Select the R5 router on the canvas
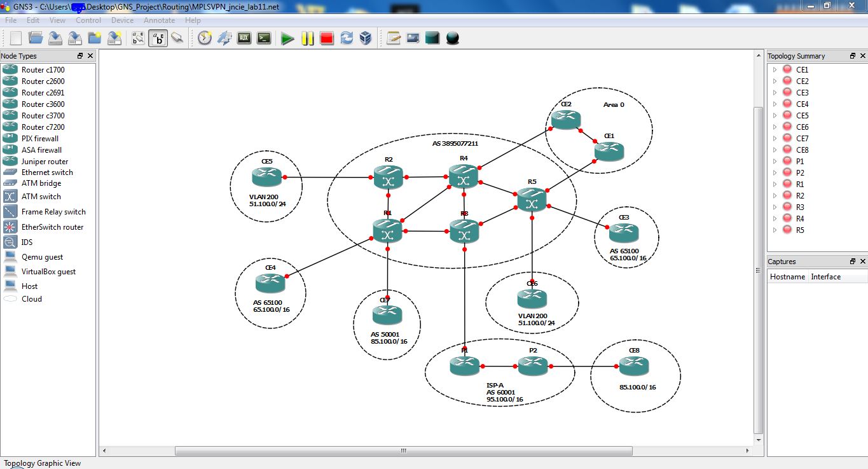868x469 pixels. [532, 202]
